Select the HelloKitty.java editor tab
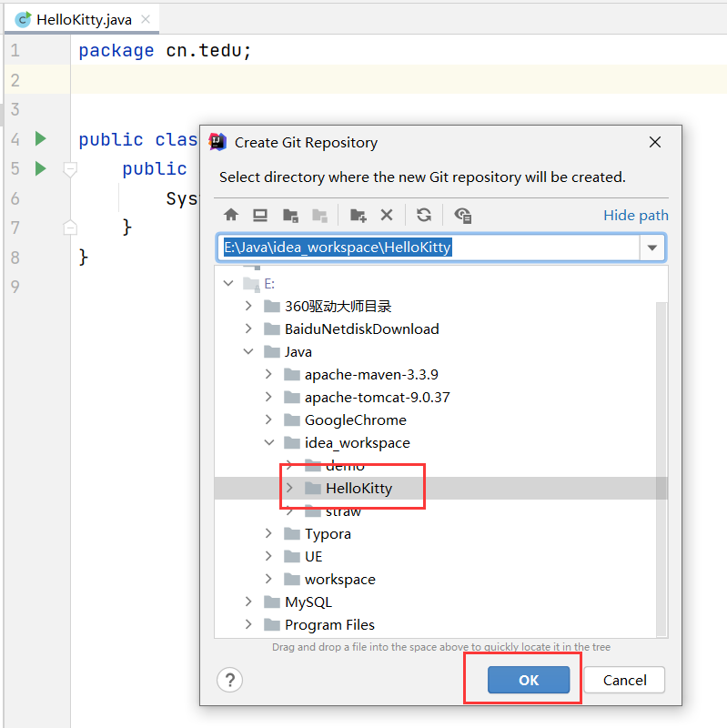Image resolution: width=727 pixels, height=728 pixels. [82, 19]
